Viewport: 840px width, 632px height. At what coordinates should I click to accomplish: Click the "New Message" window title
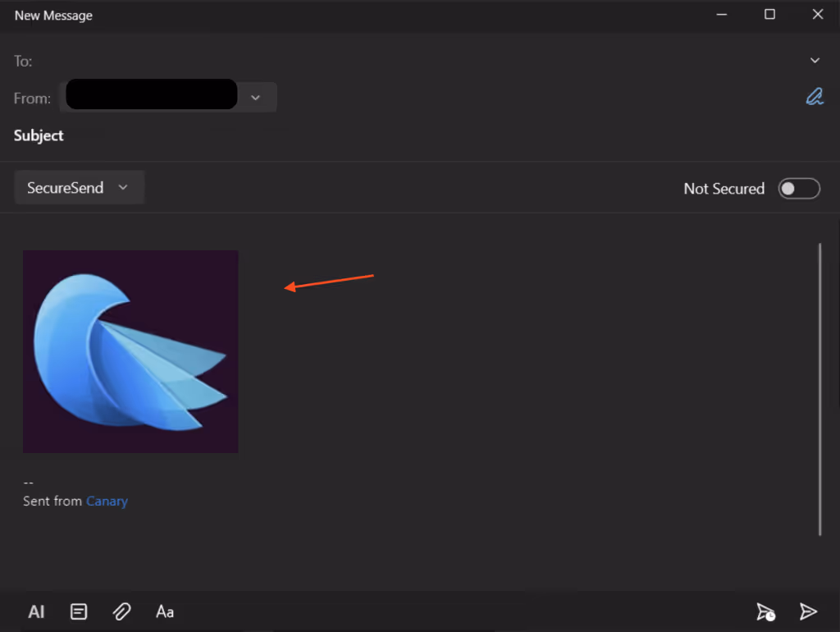53,16
